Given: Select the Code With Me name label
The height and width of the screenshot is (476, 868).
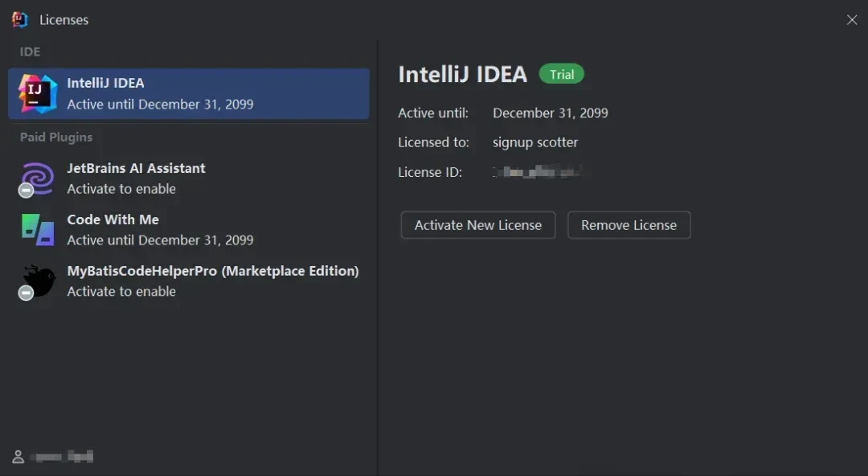Looking at the screenshot, I should click(x=113, y=220).
